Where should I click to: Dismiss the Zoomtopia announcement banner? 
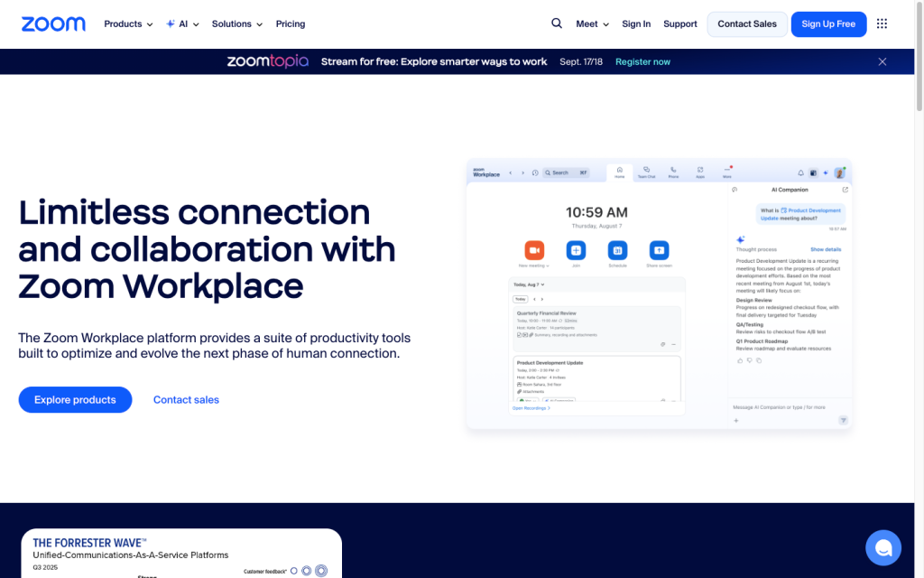click(882, 61)
